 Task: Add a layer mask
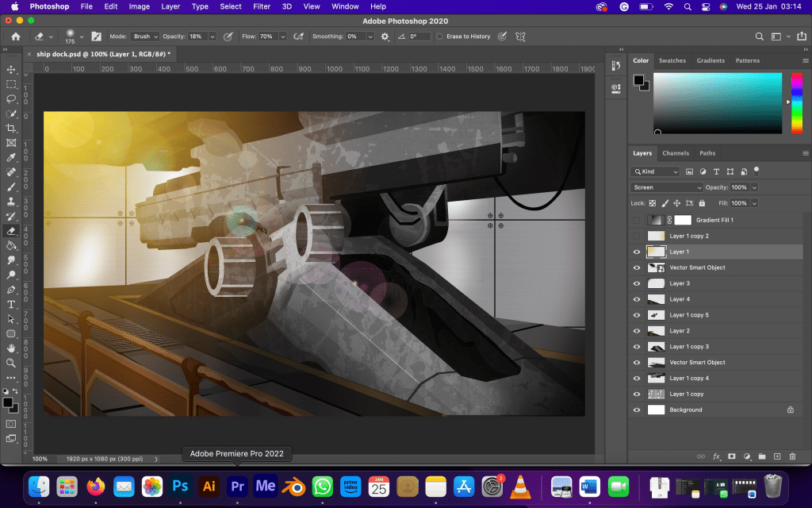coord(731,456)
